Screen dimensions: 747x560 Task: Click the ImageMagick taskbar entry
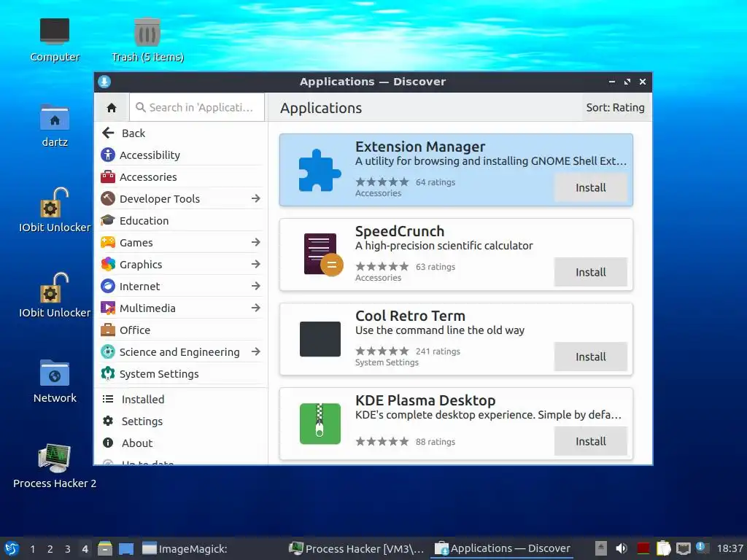(185, 548)
